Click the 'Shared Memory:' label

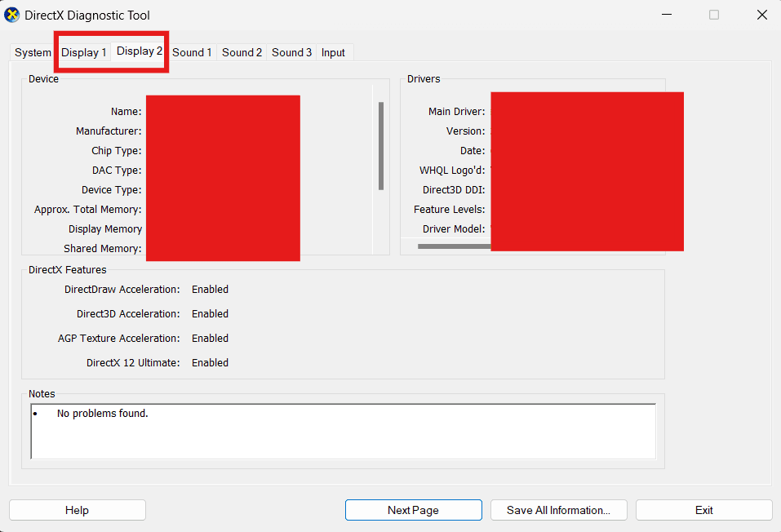point(103,249)
